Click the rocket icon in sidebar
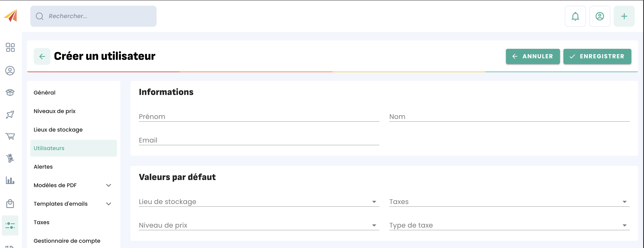644x248 pixels. [x=10, y=115]
